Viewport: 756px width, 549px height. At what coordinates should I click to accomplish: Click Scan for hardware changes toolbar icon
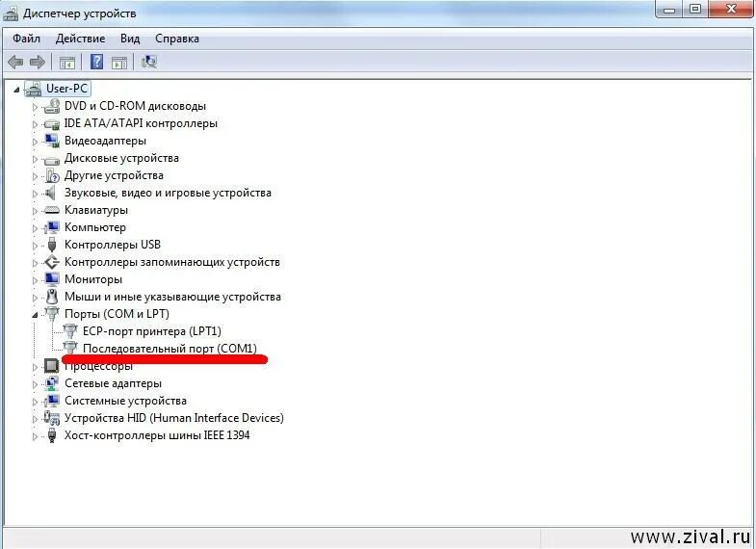pyautogui.click(x=149, y=62)
